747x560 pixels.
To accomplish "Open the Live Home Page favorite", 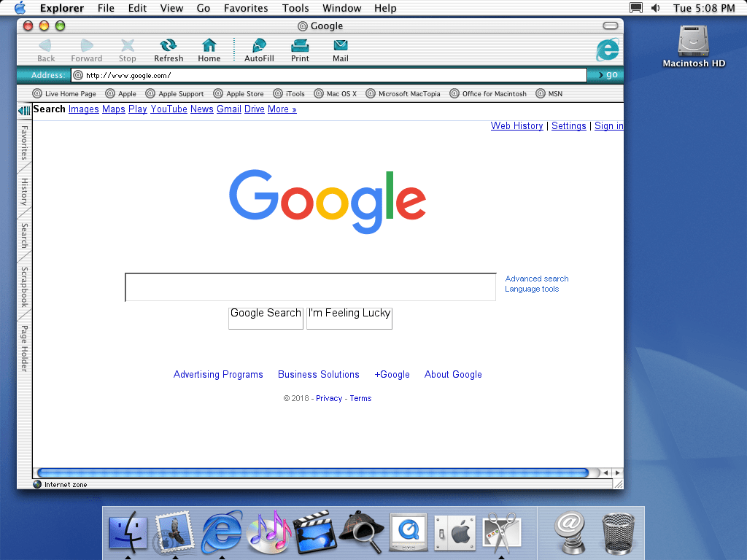I will (64, 94).
